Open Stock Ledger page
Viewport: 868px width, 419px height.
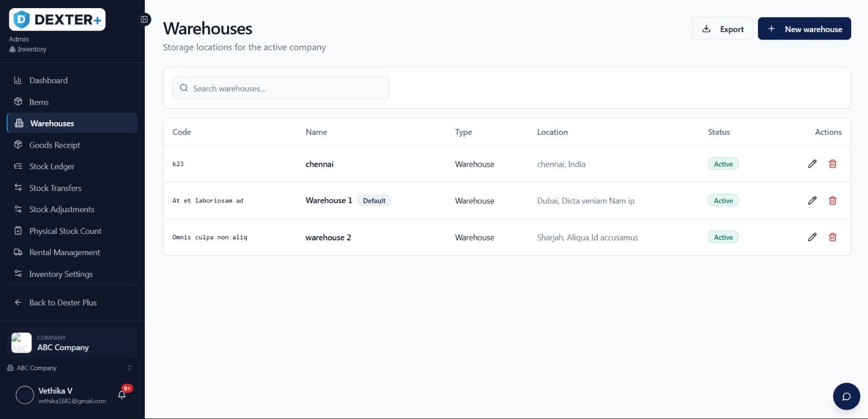coord(72,167)
